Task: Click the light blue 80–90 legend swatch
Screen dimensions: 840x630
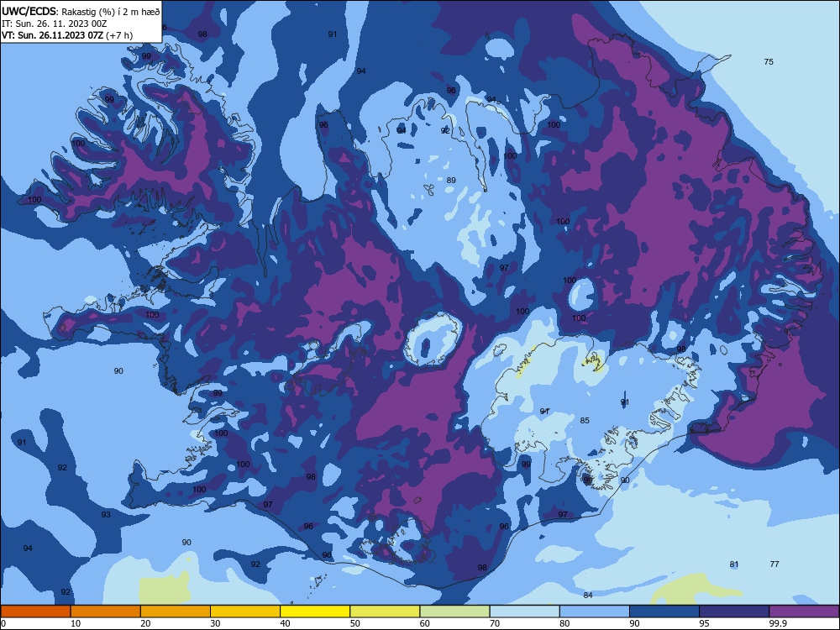Action: 595,612
